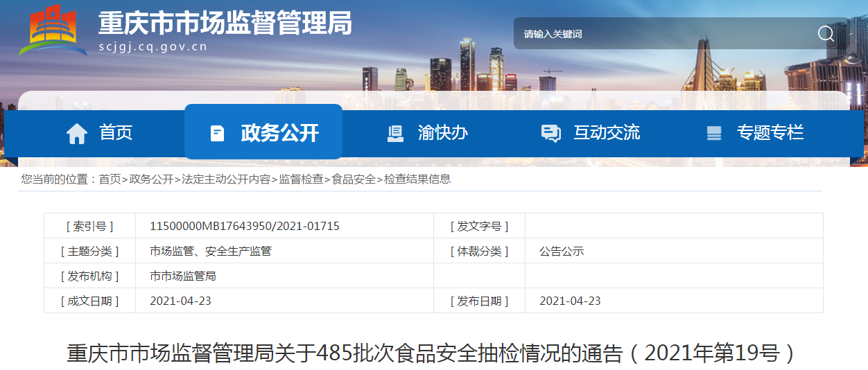Click the scjgj.cq.gov.cn domain text
The height and width of the screenshot is (370, 868).
[153, 48]
